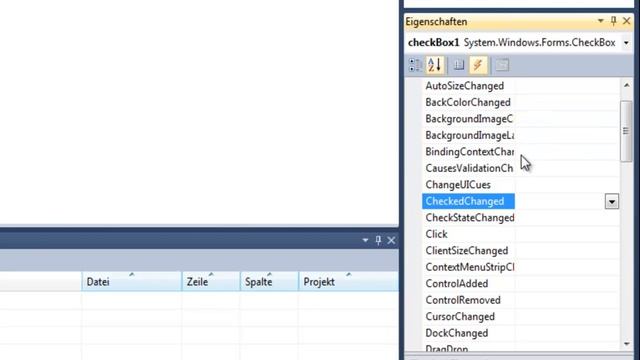Select the DockChanged event
This screenshot has width=640, height=360.
coord(456,333)
